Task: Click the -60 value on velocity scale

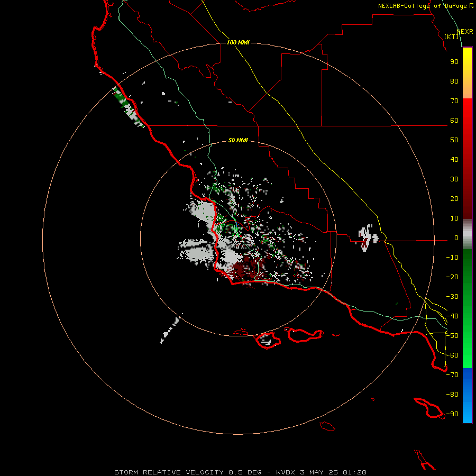Action: click(452, 355)
